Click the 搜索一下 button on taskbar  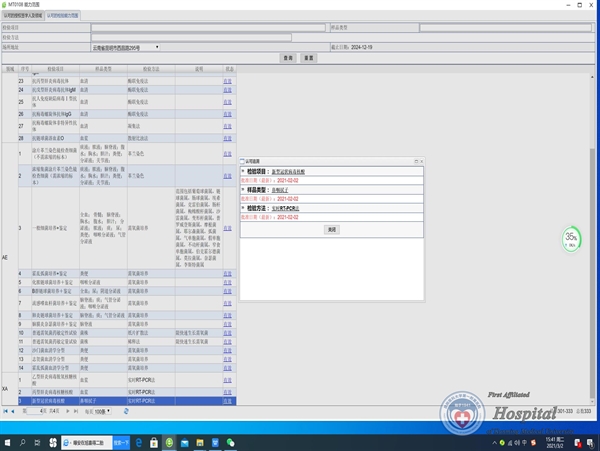click(121, 443)
